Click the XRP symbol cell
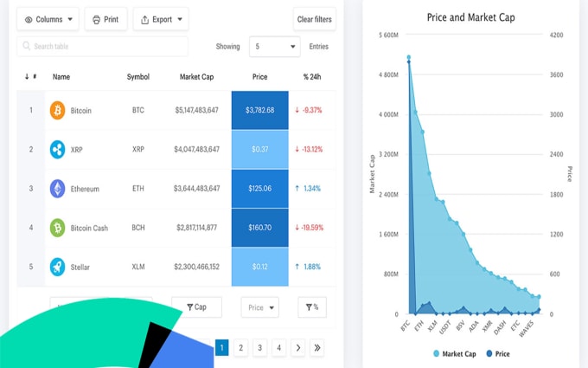Screen dimensions: 588x368 coord(138,149)
